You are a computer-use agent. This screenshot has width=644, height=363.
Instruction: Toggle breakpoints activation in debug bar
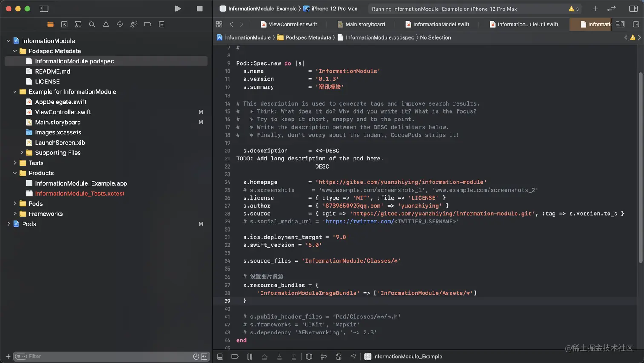235,357
